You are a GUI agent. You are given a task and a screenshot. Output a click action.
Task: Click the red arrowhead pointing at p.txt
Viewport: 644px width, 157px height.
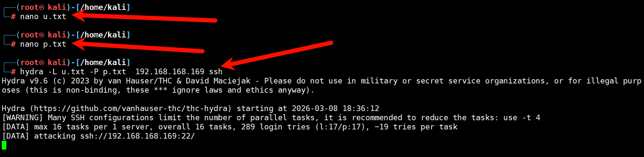click(x=79, y=43)
